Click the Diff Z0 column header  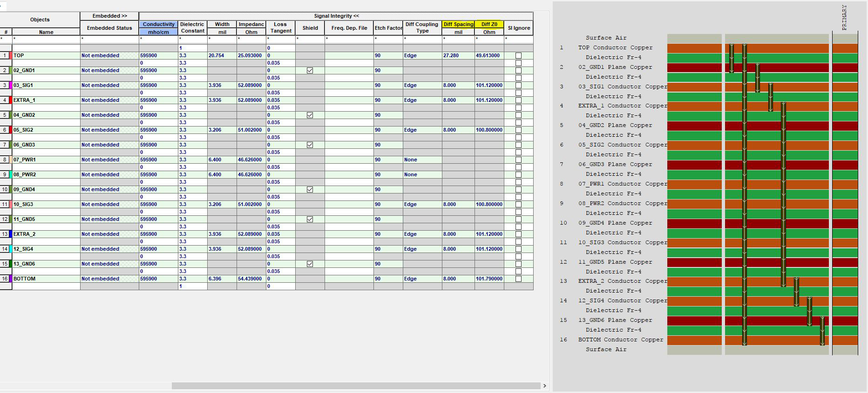click(489, 24)
